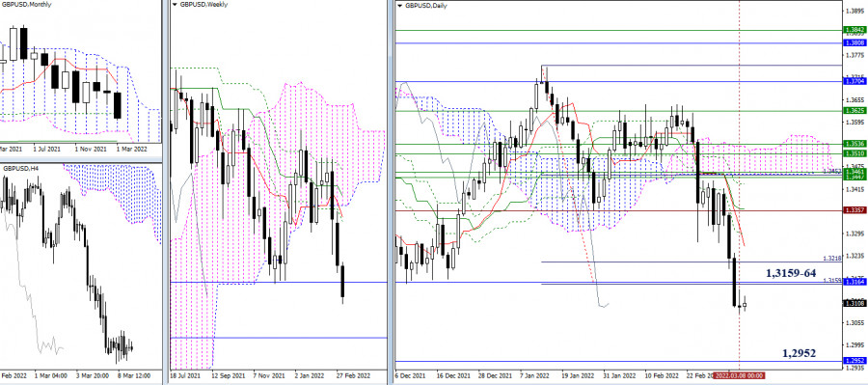Click the 12 Sep 2021 date label
The image size is (868, 385).
click(x=228, y=375)
